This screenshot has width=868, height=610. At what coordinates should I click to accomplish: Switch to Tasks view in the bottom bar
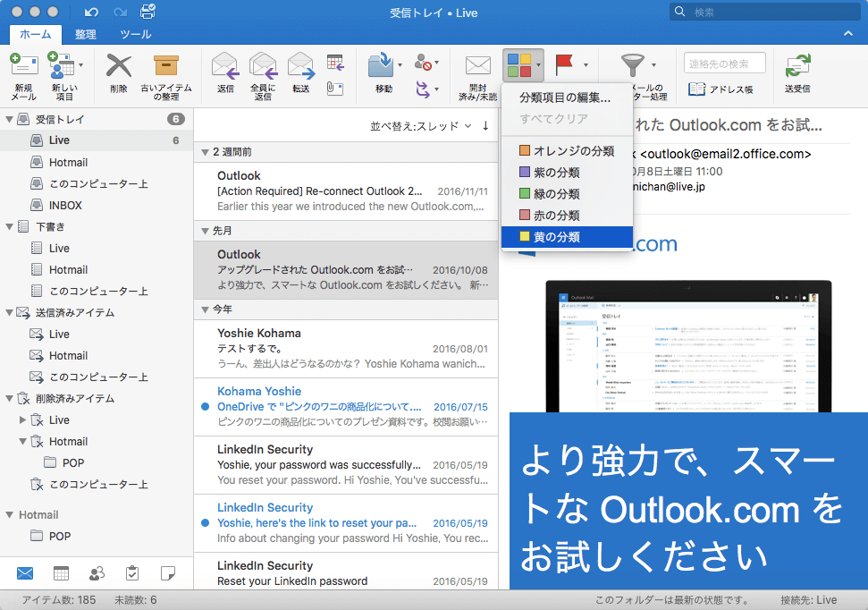[x=132, y=572]
